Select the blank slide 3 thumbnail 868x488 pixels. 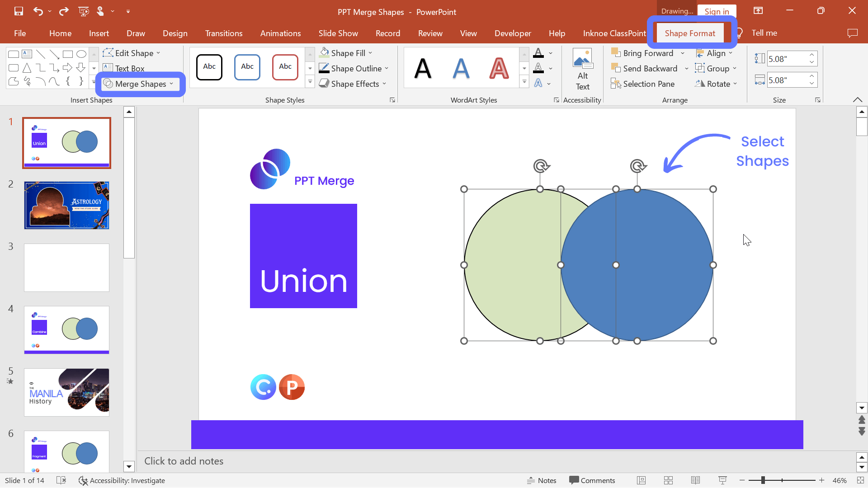(x=66, y=267)
